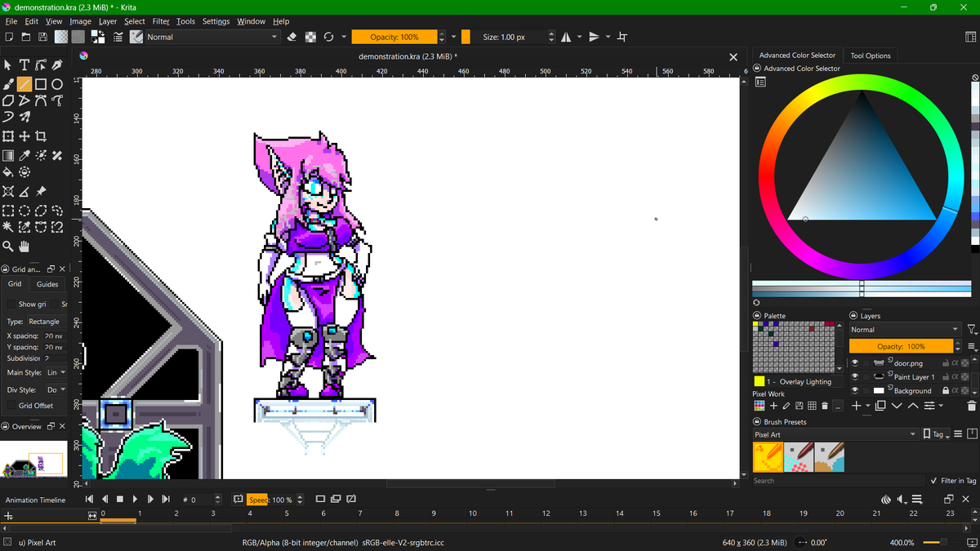Open the toolbar blending mode Normal dropdown
980x551 pixels.
pos(212,37)
